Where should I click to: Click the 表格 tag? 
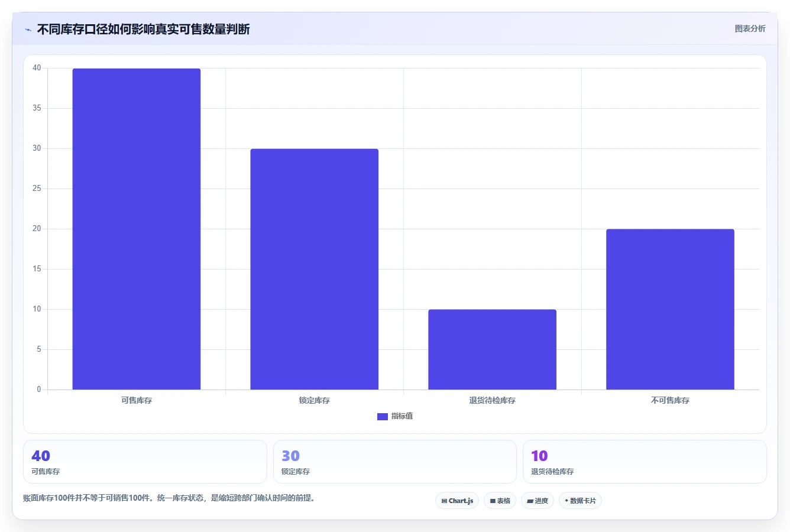pyautogui.click(x=500, y=501)
